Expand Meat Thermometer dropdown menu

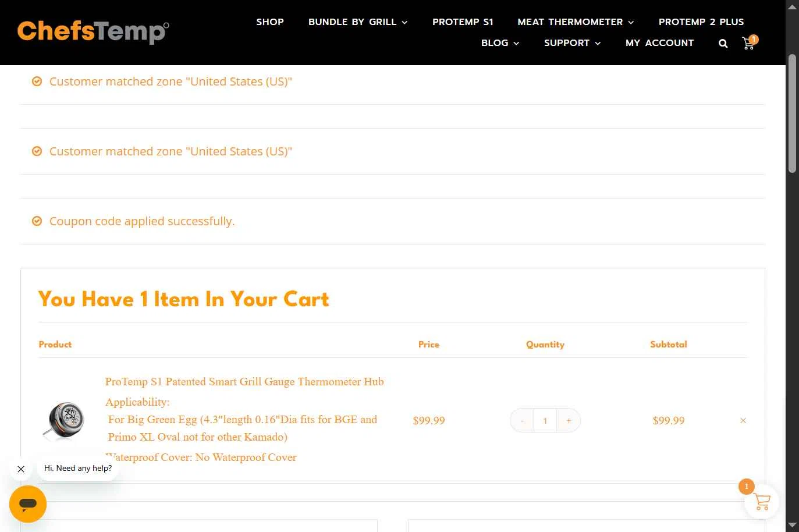click(576, 22)
